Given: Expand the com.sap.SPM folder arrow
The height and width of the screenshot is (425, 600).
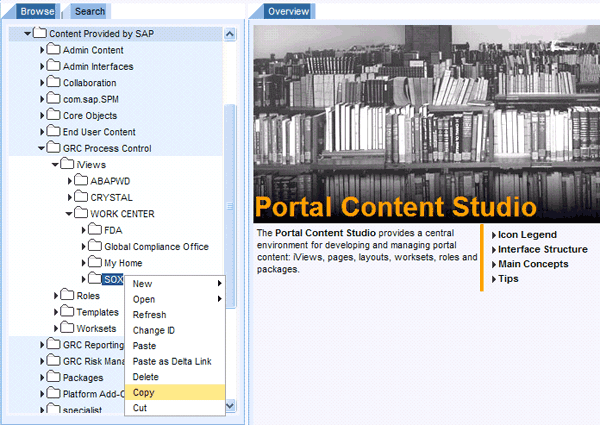Looking at the screenshot, I should [42, 99].
